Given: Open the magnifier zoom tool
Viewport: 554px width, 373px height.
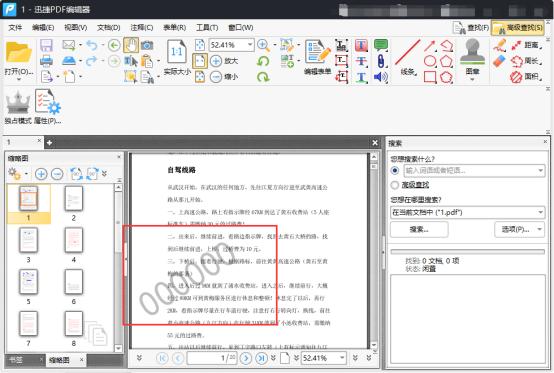Looking at the screenshot, I should [x=263, y=45].
